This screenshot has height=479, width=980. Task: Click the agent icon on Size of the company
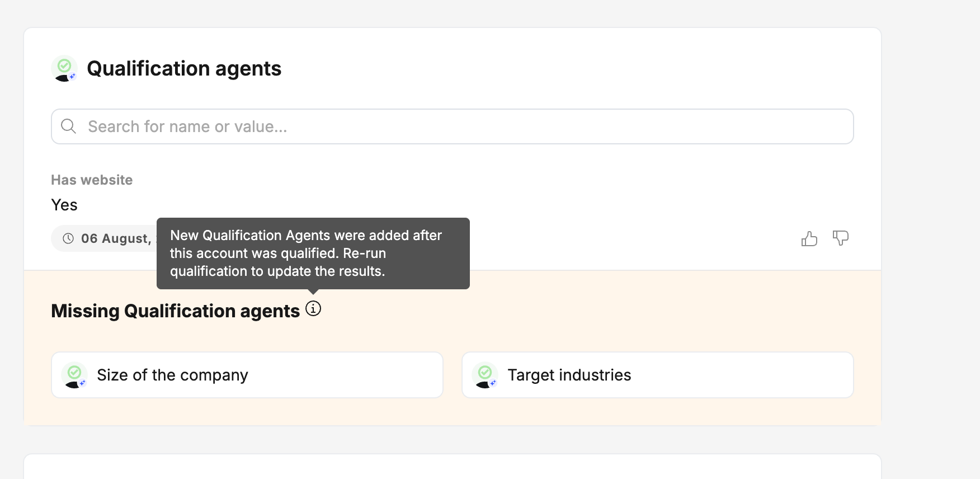[74, 375]
